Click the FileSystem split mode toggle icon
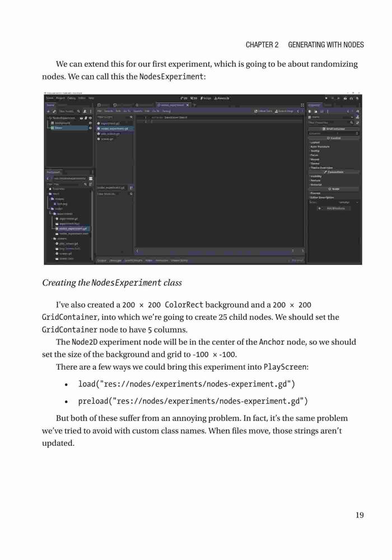The width and height of the screenshot is (392, 560). click(x=91, y=179)
